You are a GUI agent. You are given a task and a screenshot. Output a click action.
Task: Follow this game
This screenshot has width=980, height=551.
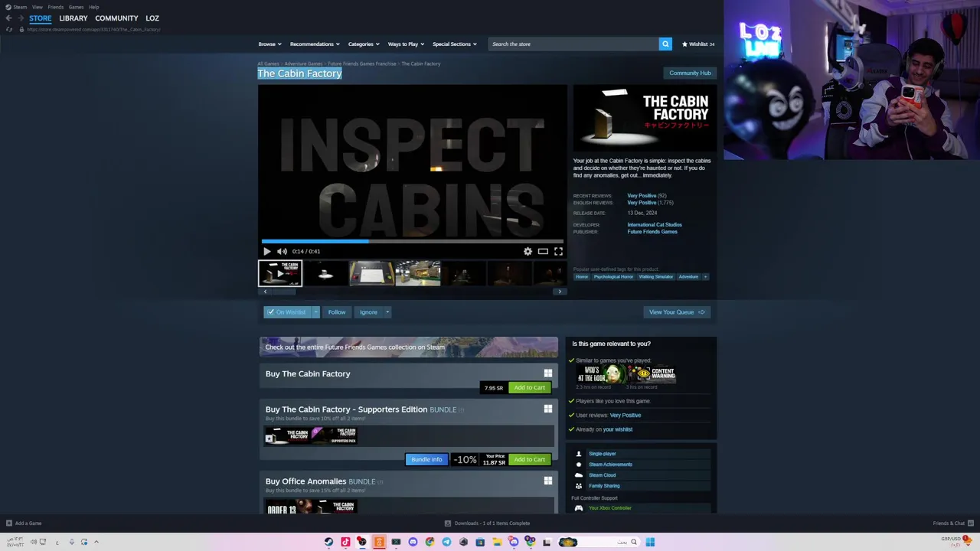[337, 312]
